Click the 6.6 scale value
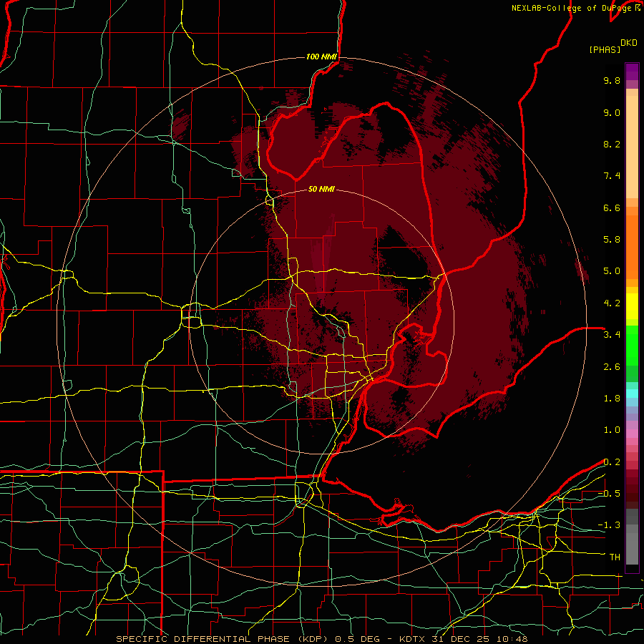The width and height of the screenshot is (644, 644). (612, 208)
